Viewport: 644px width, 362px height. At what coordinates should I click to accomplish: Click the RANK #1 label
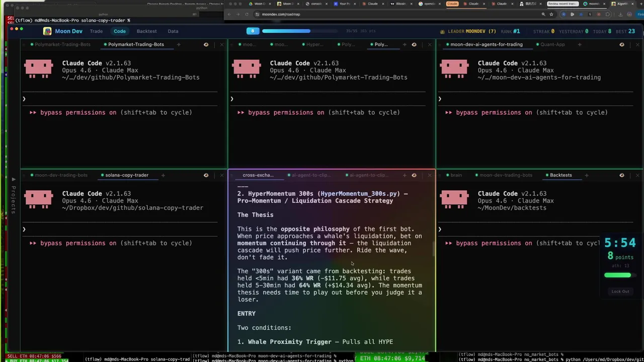point(510,31)
